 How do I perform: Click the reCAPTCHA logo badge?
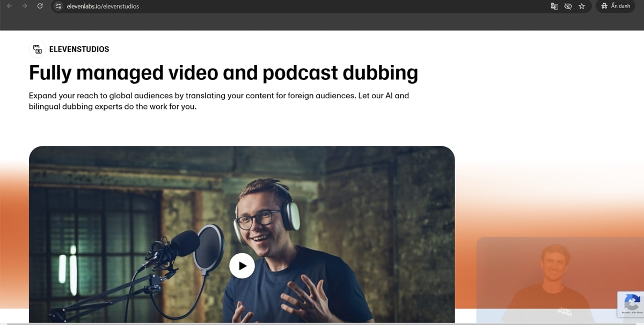click(632, 301)
